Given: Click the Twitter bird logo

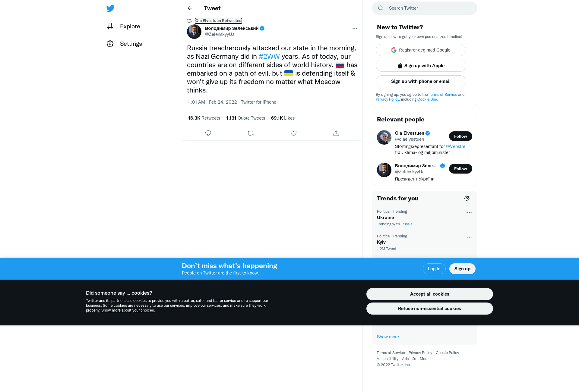Looking at the screenshot, I should coord(110,8).
